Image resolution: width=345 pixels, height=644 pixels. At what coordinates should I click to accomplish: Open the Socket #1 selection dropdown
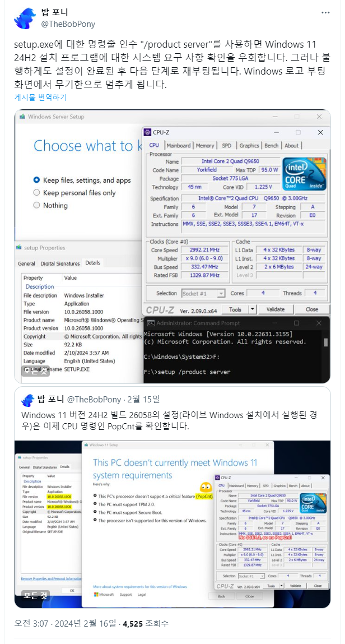203,293
